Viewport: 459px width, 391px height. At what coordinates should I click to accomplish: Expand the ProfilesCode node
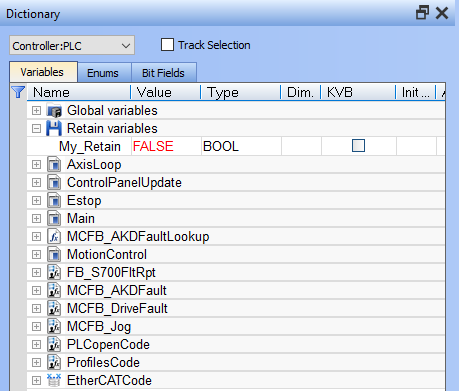coord(36,363)
